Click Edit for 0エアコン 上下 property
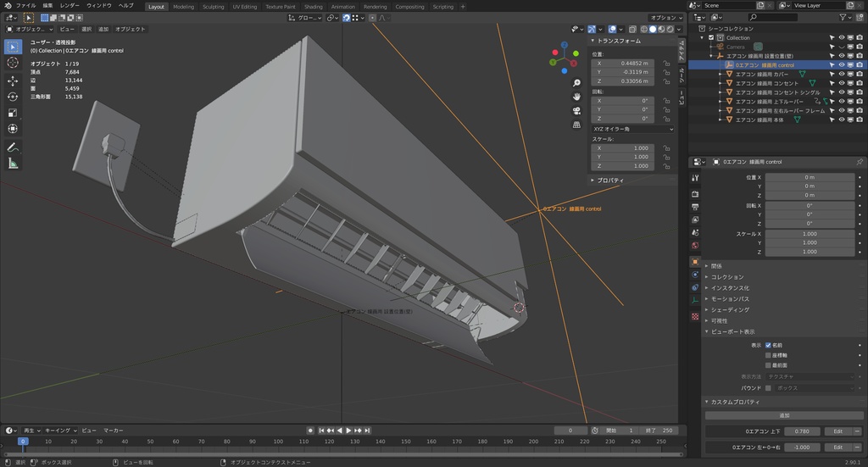The height and width of the screenshot is (467, 868). tap(837, 431)
